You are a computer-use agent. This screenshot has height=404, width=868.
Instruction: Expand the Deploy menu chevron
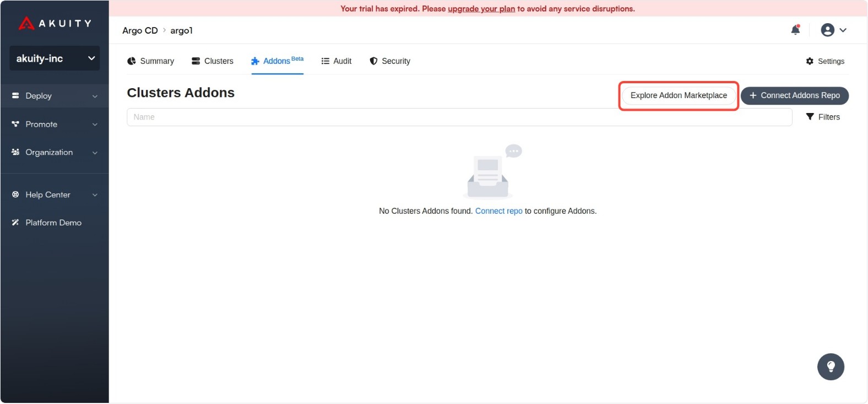(95, 96)
